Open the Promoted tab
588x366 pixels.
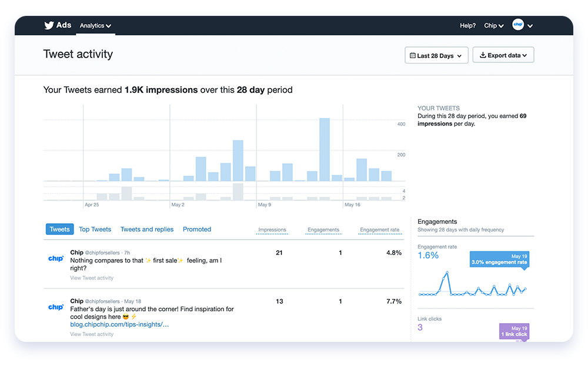tap(197, 229)
